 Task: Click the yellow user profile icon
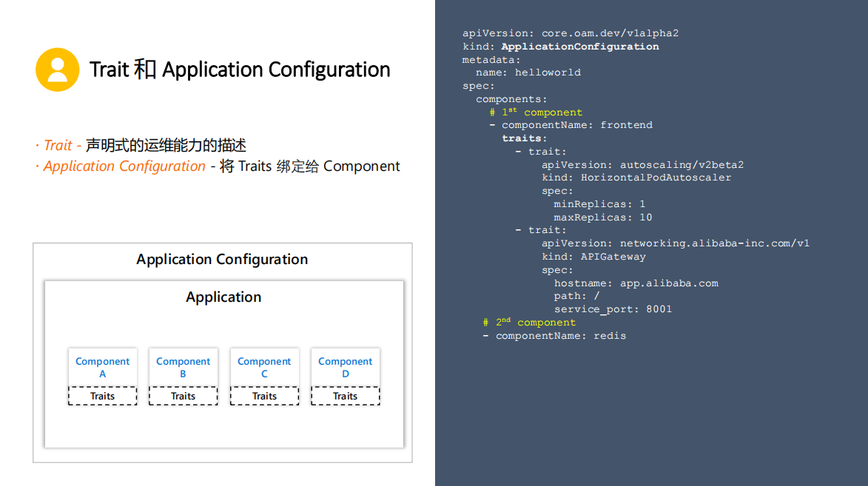tap(57, 70)
